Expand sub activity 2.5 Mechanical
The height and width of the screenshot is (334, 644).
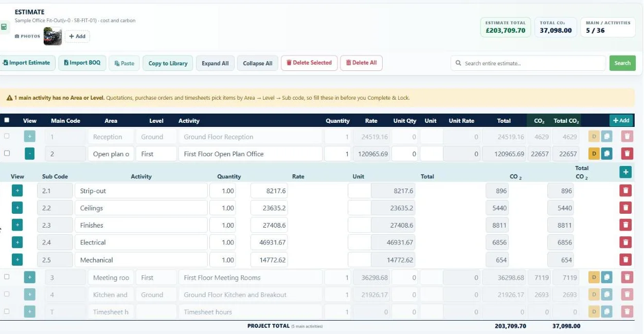point(17,259)
